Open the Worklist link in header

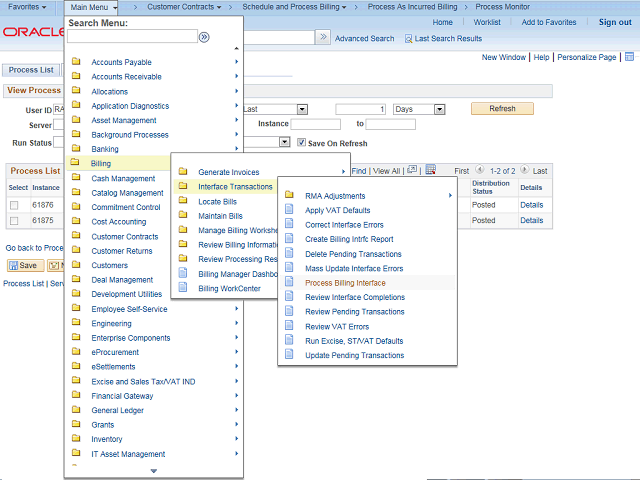(x=487, y=22)
